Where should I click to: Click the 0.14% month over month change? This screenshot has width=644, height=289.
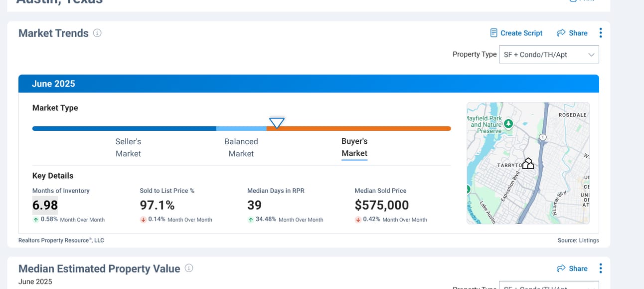pos(157,219)
